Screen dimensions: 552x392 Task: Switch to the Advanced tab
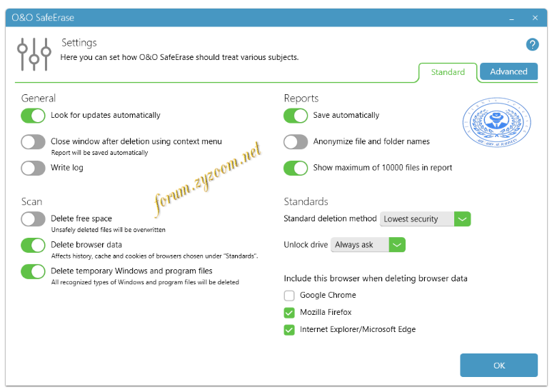coord(508,71)
